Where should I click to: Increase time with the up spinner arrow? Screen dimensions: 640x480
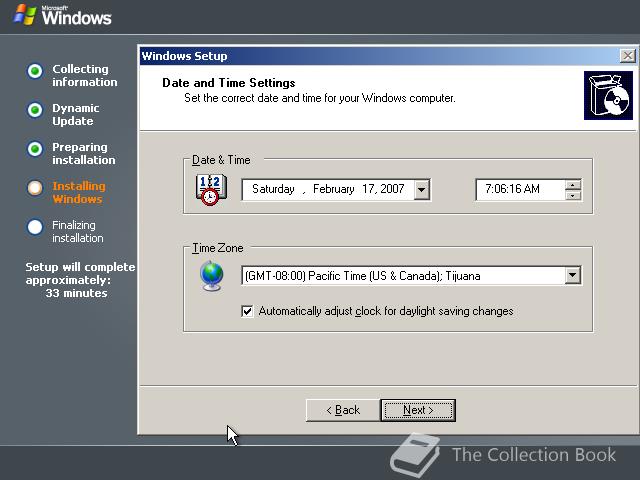[x=573, y=185]
